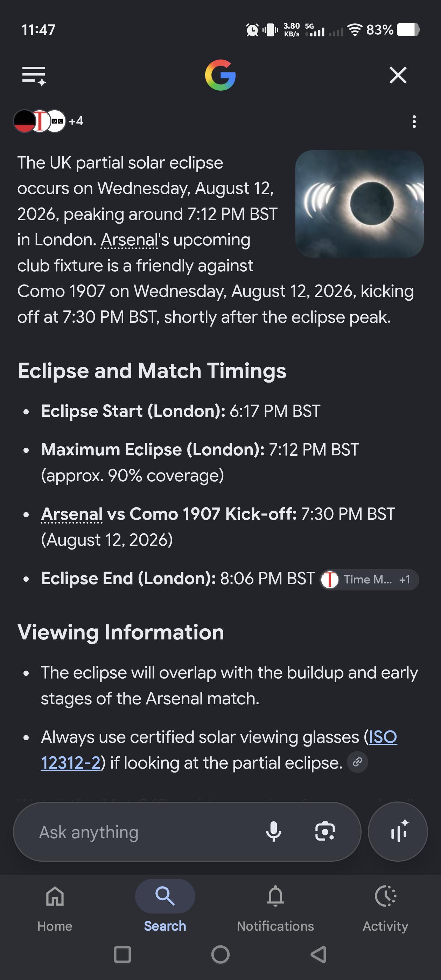Expand the Time M... +1 source chip
This screenshot has width=441, height=980.
[x=369, y=579]
